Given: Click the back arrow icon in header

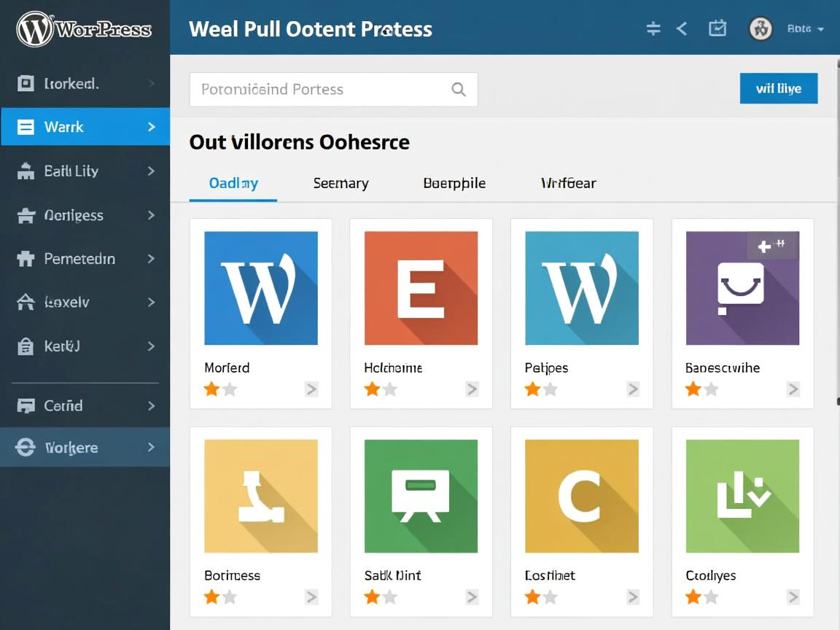Looking at the screenshot, I should pyautogui.click(x=682, y=29).
